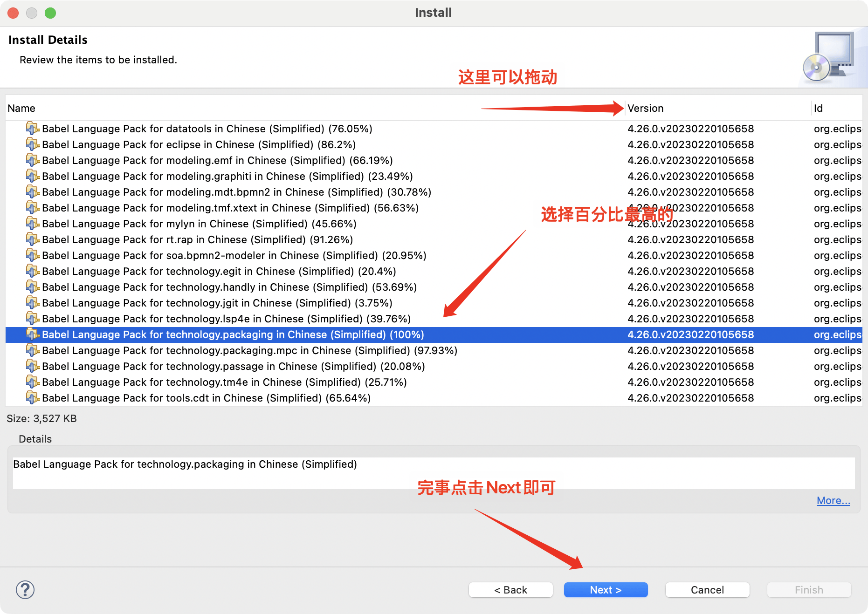The height and width of the screenshot is (614, 868).
Task: Sort list by Version column header
Action: click(x=718, y=108)
